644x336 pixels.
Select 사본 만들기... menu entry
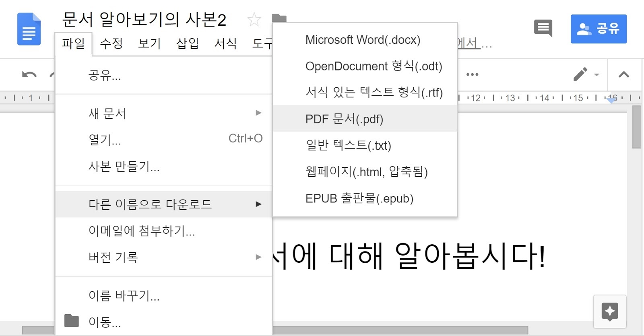click(x=164, y=166)
